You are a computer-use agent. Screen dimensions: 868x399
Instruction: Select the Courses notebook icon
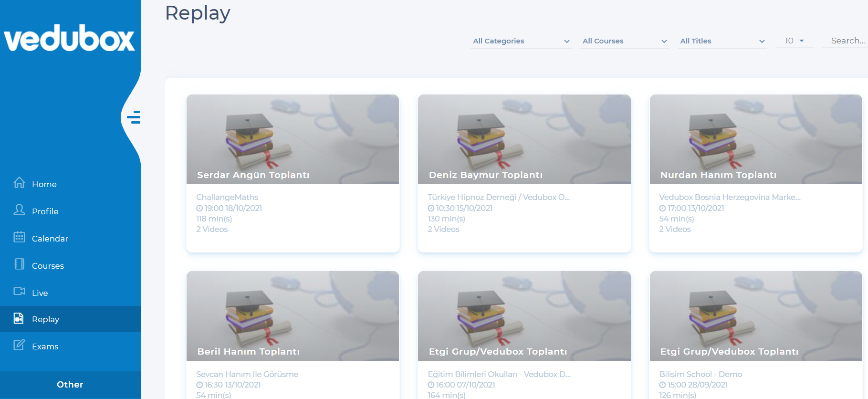(19, 264)
